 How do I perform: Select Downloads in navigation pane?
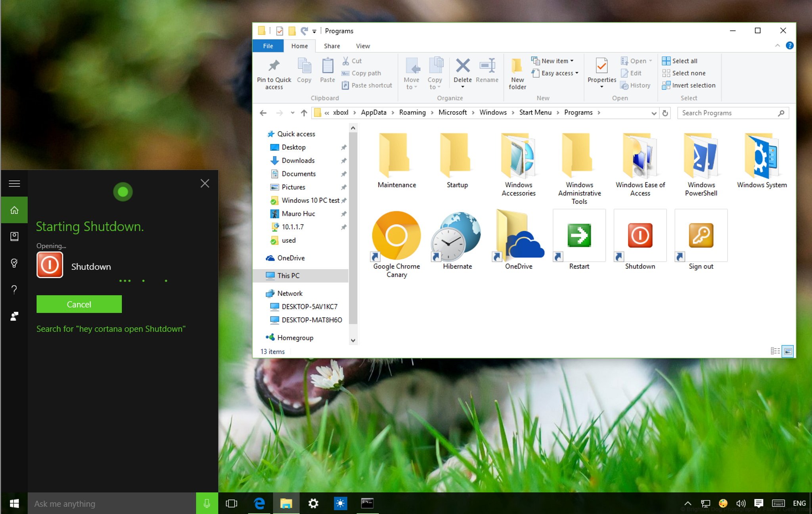[x=298, y=160]
